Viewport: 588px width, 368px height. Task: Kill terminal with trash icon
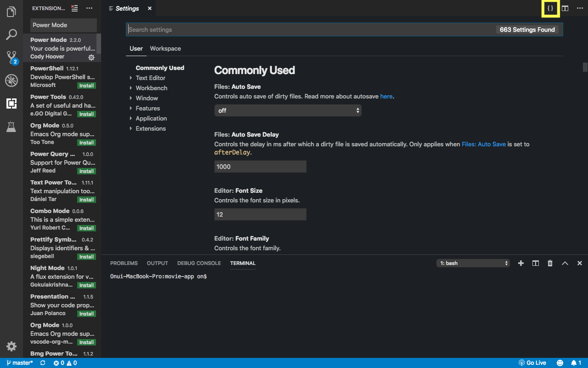click(550, 263)
